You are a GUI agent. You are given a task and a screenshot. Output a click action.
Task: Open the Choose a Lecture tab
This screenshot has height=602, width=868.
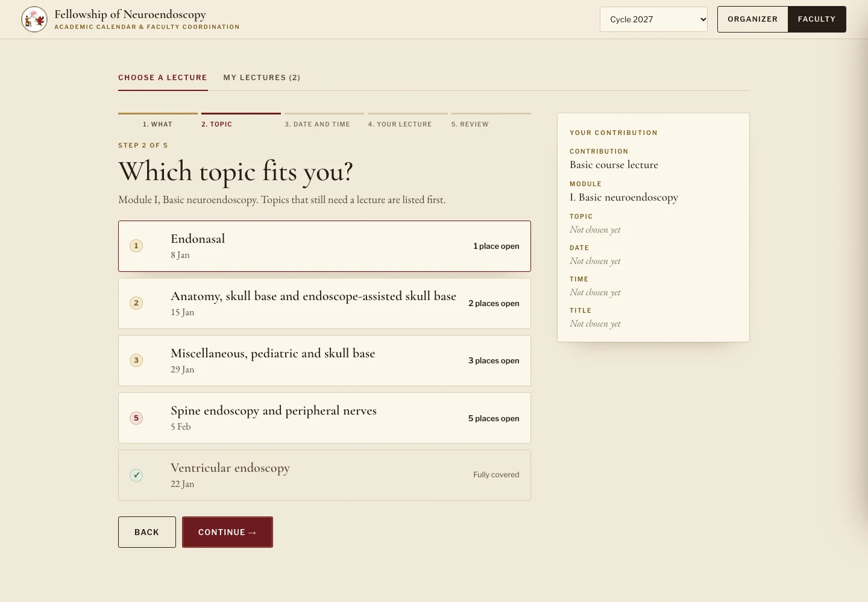click(x=163, y=78)
